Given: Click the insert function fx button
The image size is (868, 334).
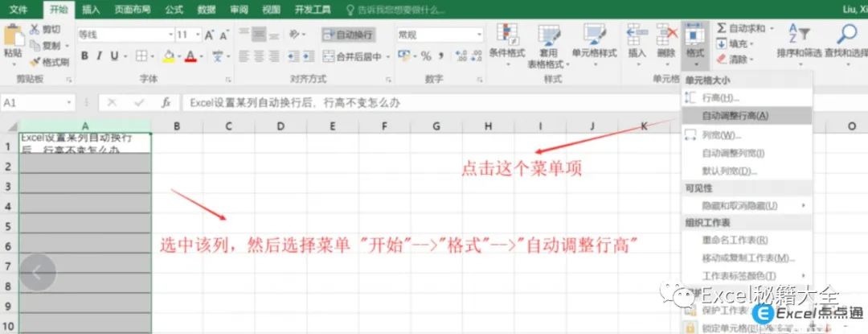Looking at the screenshot, I should tap(166, 102).
